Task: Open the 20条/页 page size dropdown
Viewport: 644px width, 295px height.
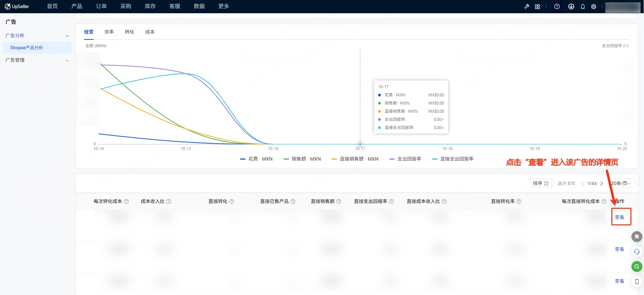Action: [x=622, y=183]
